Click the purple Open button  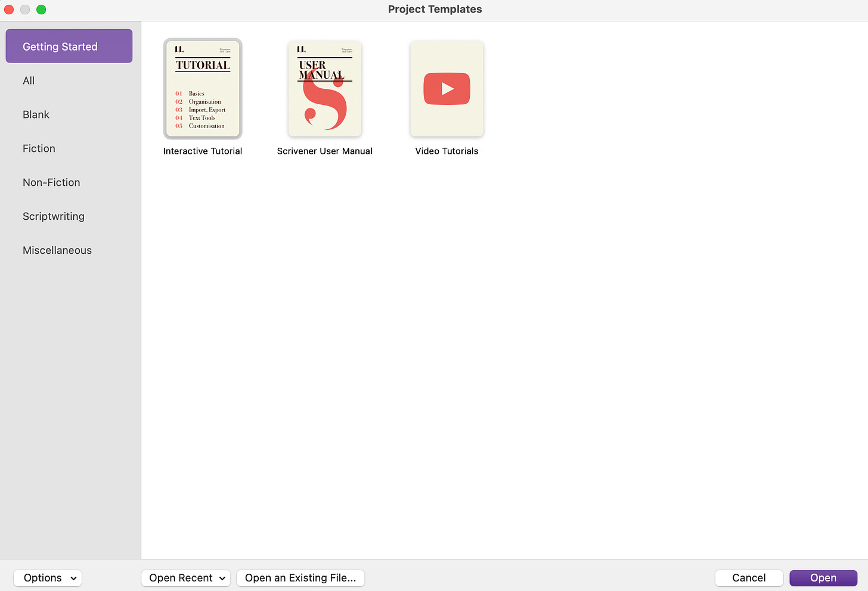(x=823, y=578)
